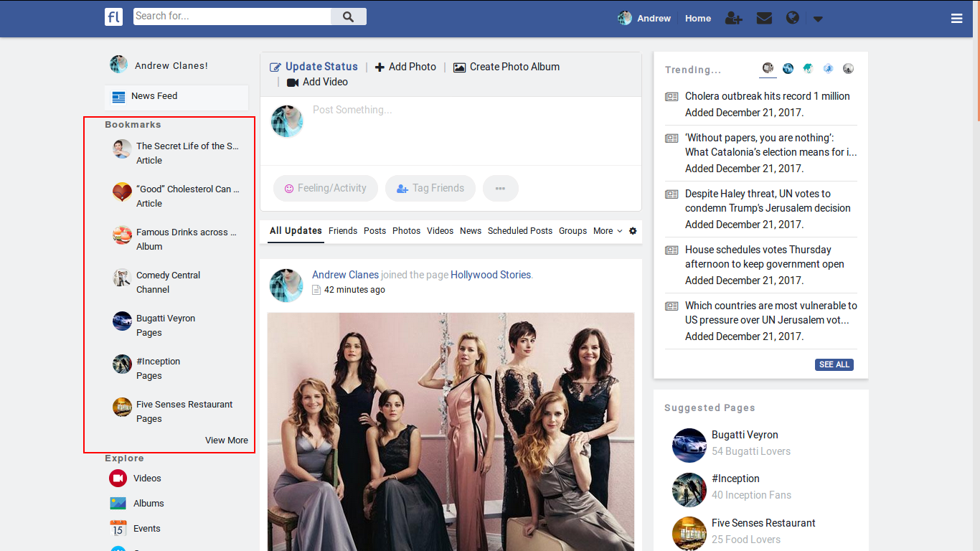Open the globe notifications icon
Image resolution: width=980 pixels, height=551 pixels.
tap(792, 18)
